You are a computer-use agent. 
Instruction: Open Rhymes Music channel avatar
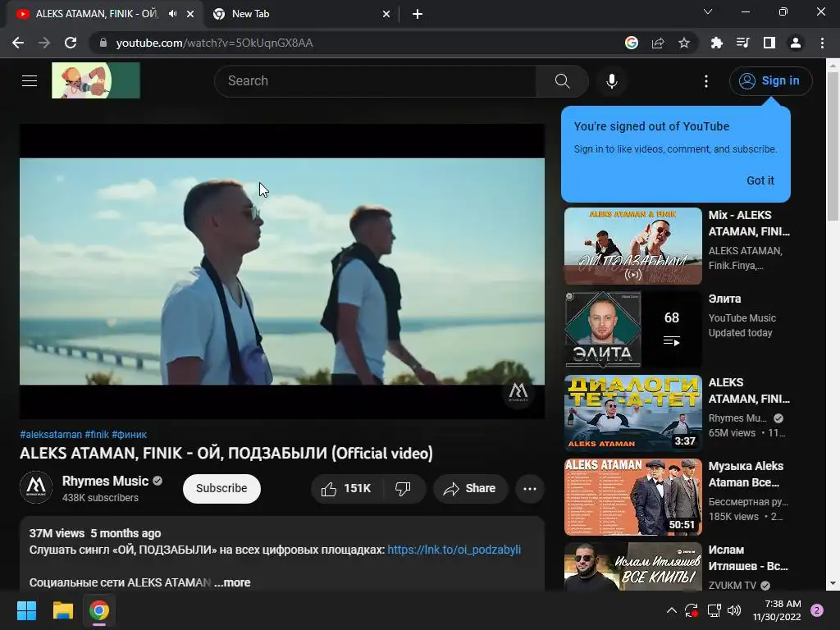[x=36, y=487]
